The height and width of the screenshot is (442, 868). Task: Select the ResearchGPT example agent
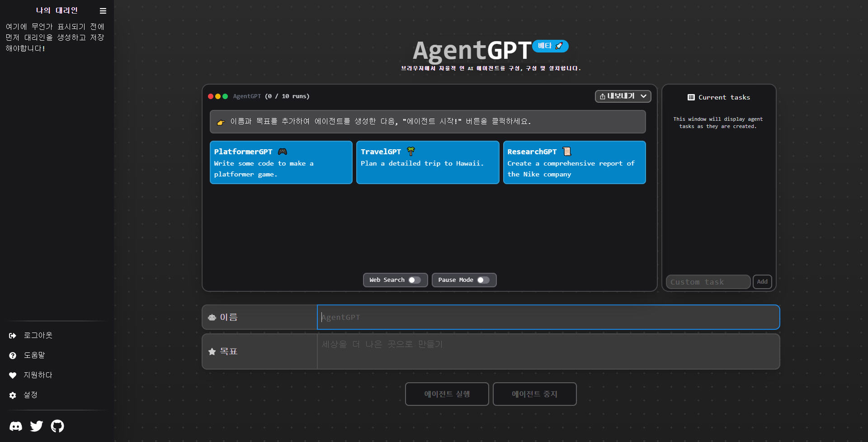pyautogui.click(x=574, y=162)
